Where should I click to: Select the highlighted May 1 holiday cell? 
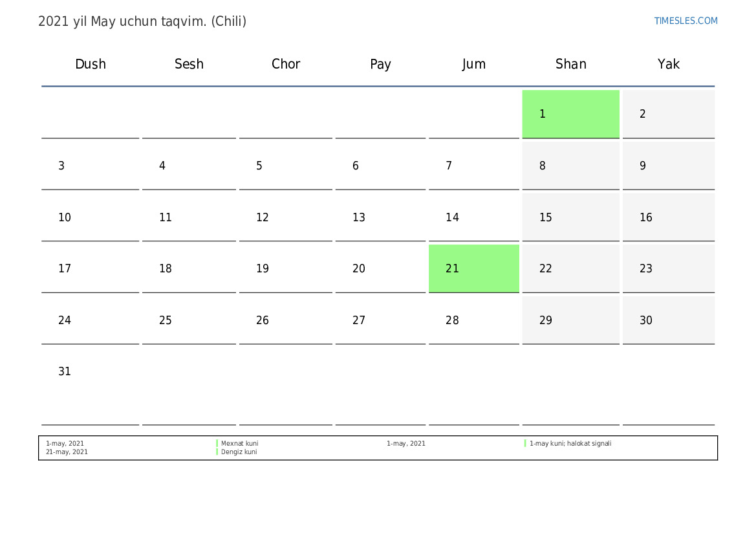[570, 114]
